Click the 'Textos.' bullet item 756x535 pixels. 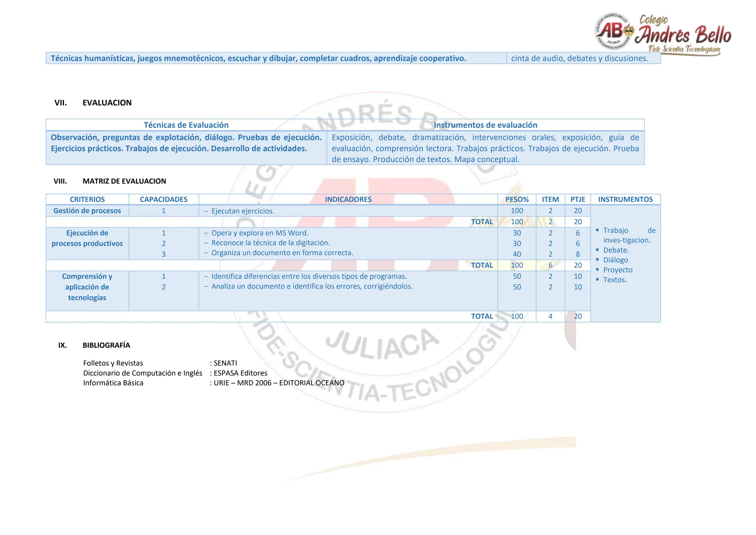click(611, 280)
